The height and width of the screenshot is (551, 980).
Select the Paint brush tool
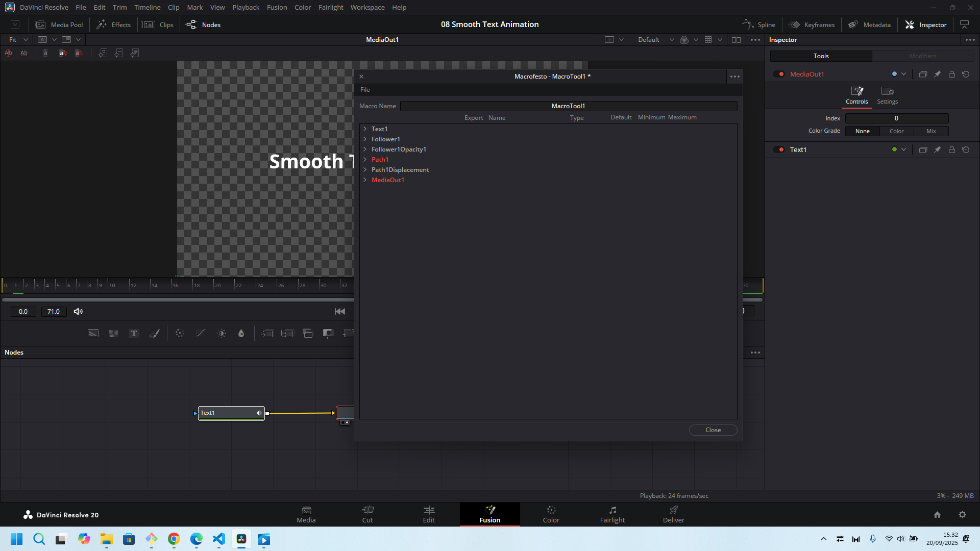(x=154, y=333)
